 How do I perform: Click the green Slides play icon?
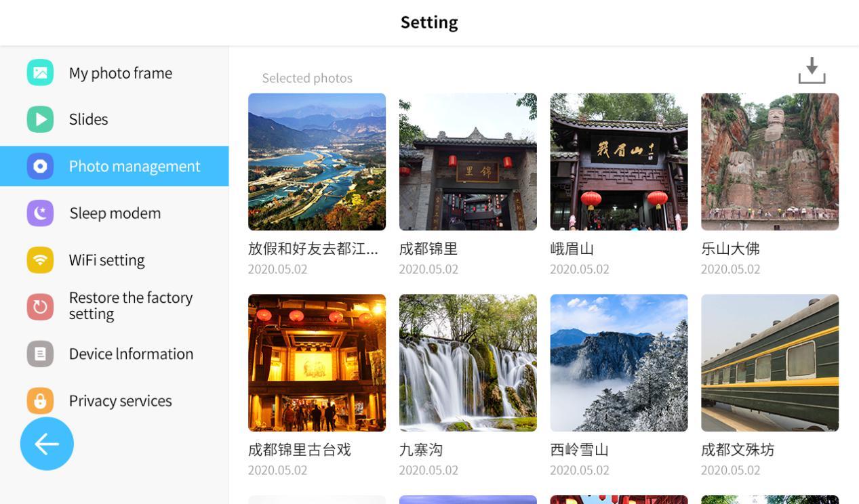[x=40, y=119]
